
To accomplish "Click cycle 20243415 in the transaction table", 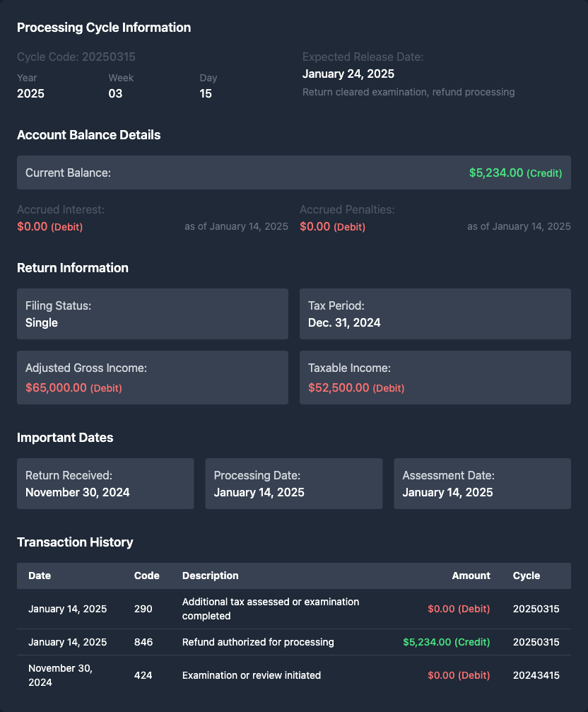I will 536,675.
